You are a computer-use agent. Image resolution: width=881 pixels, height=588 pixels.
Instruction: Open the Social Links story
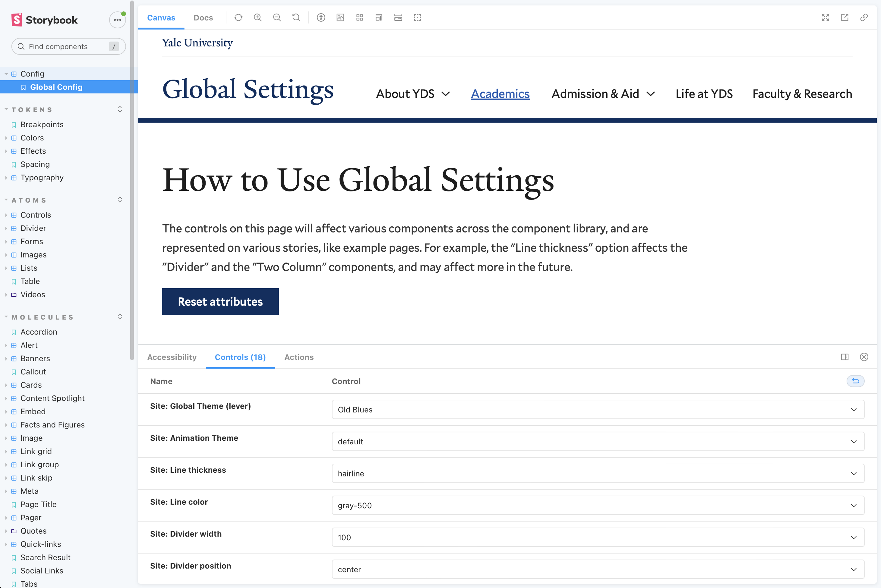42,571
